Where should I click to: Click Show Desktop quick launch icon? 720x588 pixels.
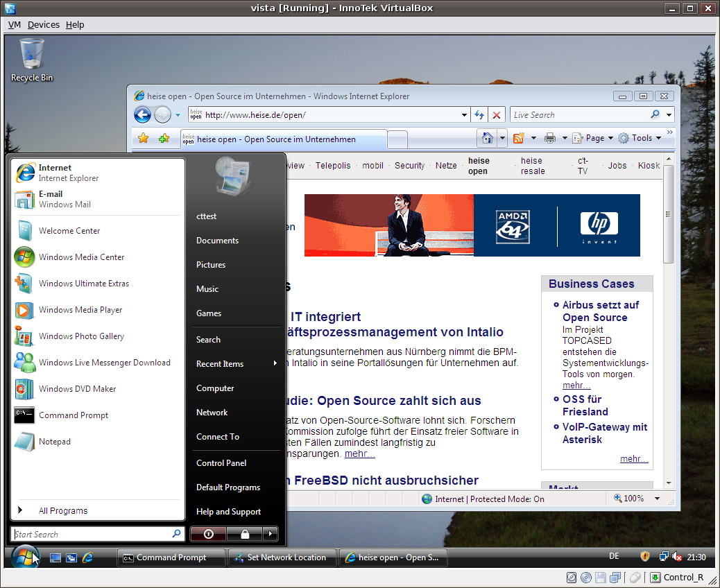pyautogui.click(x=55, y=557)
